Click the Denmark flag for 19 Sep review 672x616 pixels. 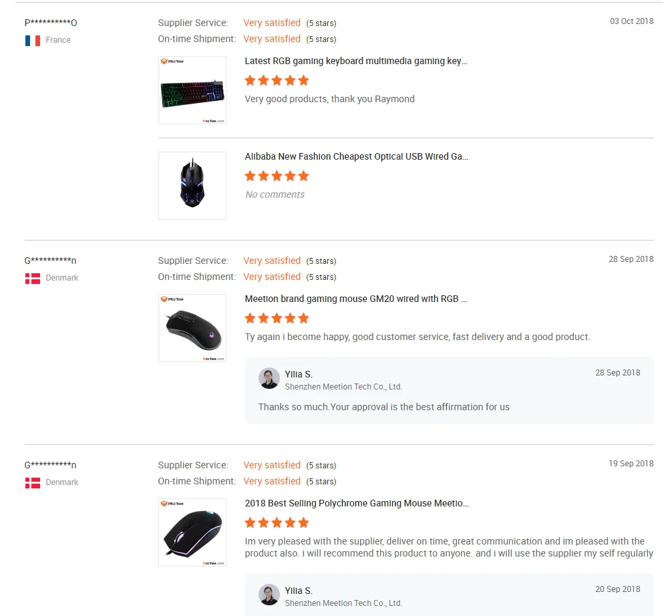click(33, 482)
